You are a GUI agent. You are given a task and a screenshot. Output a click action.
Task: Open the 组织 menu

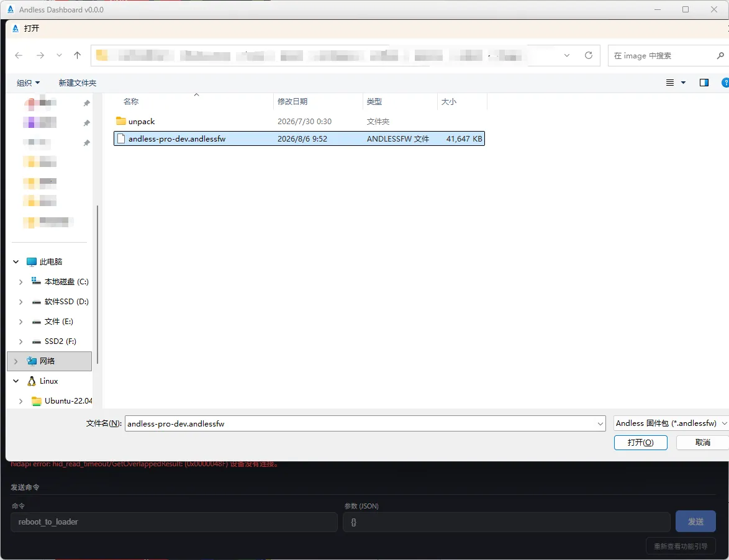pyautogui.click(x=28, y=83)
